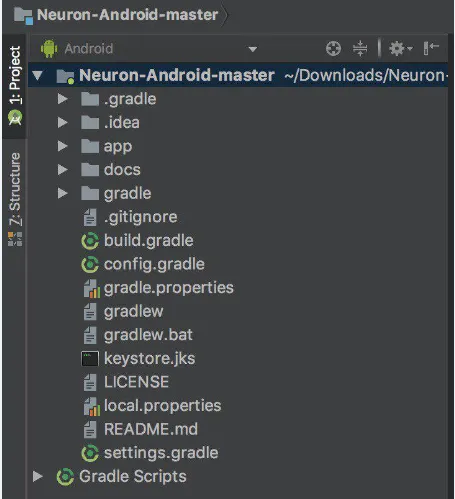Open the Android view selector dropdown

[148, 49]
